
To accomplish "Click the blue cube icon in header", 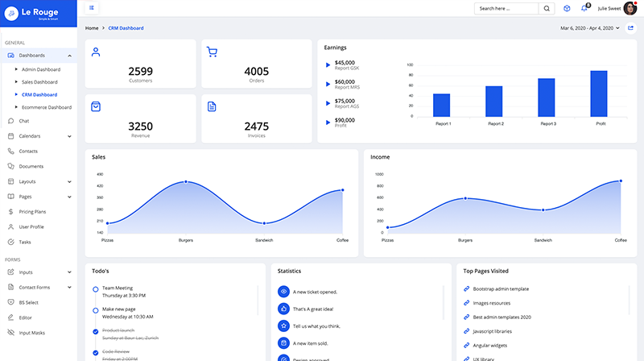I will [567, 9].
